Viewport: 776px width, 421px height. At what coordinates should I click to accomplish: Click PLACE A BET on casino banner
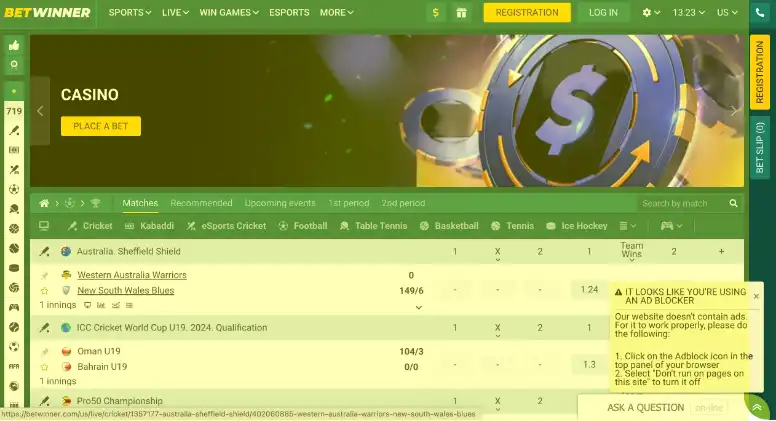pyautogui.click(x=101, y=126)
